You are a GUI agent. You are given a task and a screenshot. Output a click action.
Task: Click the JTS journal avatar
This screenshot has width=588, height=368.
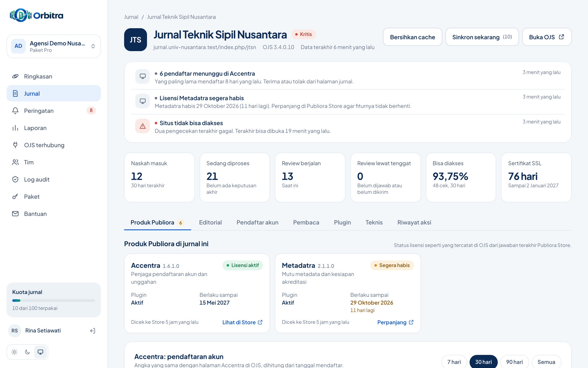pyautogui.click(x=135, y=40)
